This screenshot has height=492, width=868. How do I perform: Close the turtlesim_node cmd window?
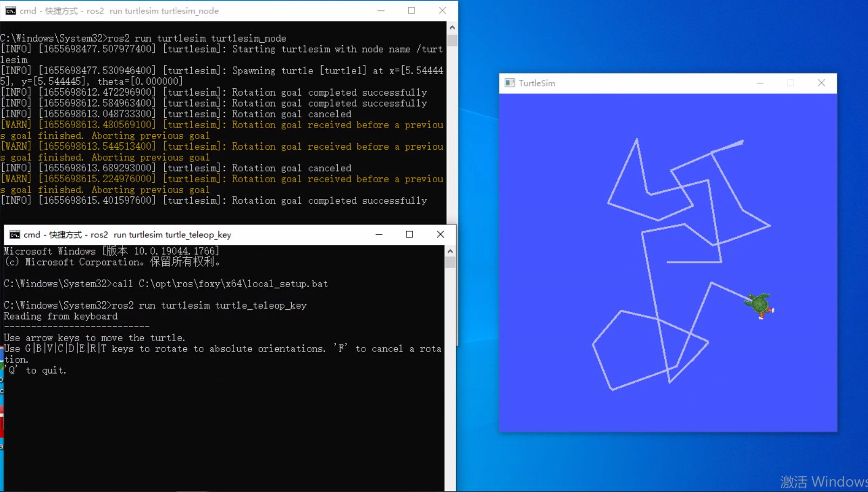click(x=442, y=11)
